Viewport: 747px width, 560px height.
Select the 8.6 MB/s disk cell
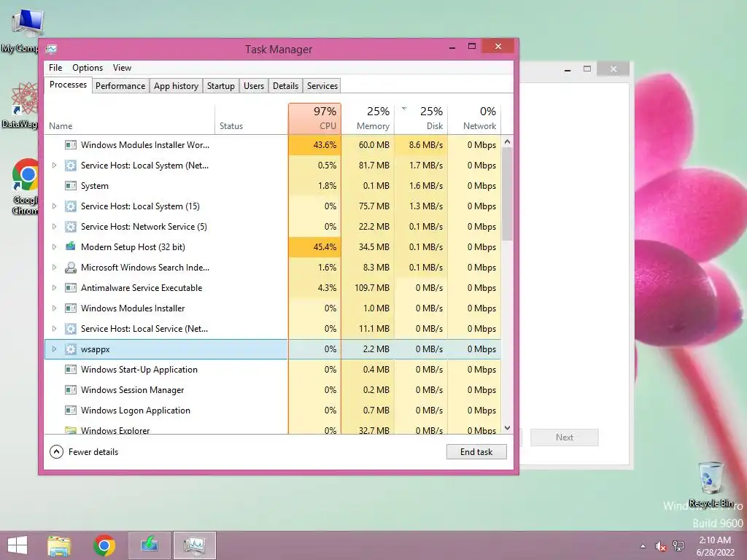click(x=421, y=145)
